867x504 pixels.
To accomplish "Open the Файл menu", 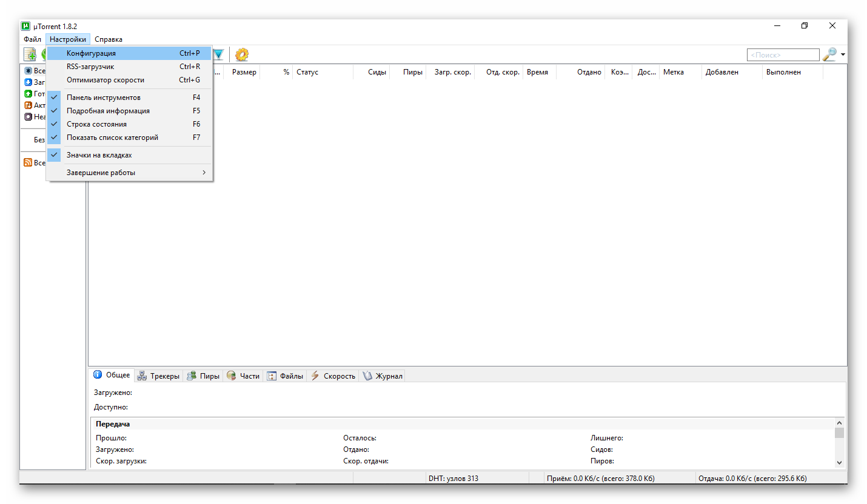I will 33,39.
